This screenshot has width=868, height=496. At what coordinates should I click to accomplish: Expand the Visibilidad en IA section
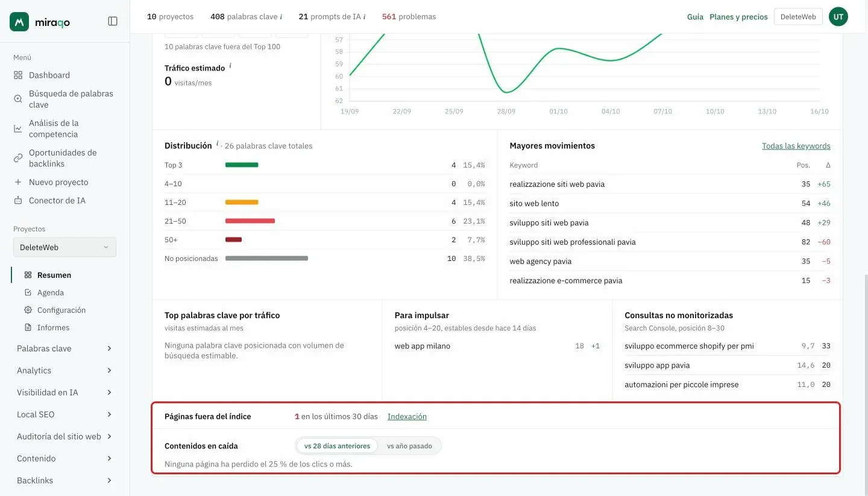click(64, 392)
